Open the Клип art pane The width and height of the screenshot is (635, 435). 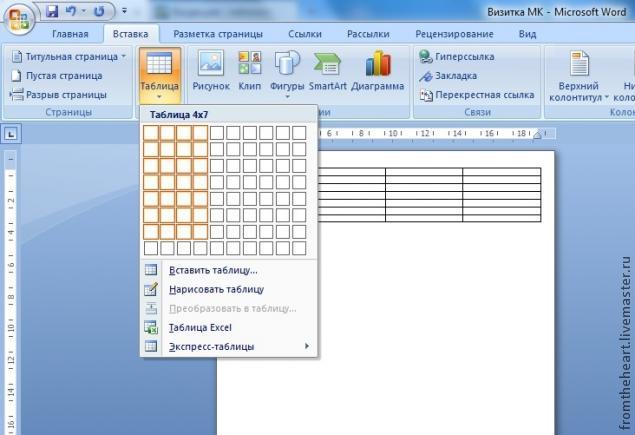(x=249, y=70)
